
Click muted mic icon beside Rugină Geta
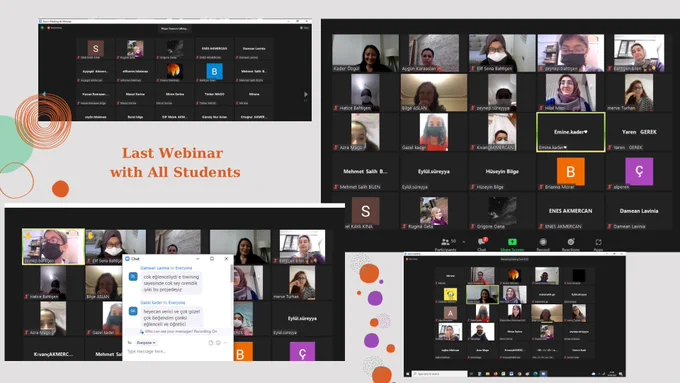404,226
